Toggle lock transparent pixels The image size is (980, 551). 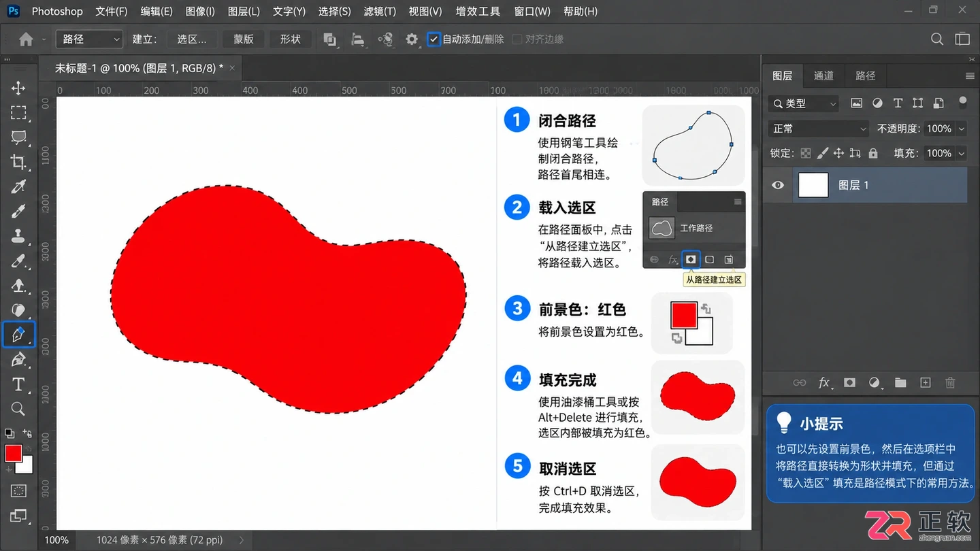click(x=806, y=153)
